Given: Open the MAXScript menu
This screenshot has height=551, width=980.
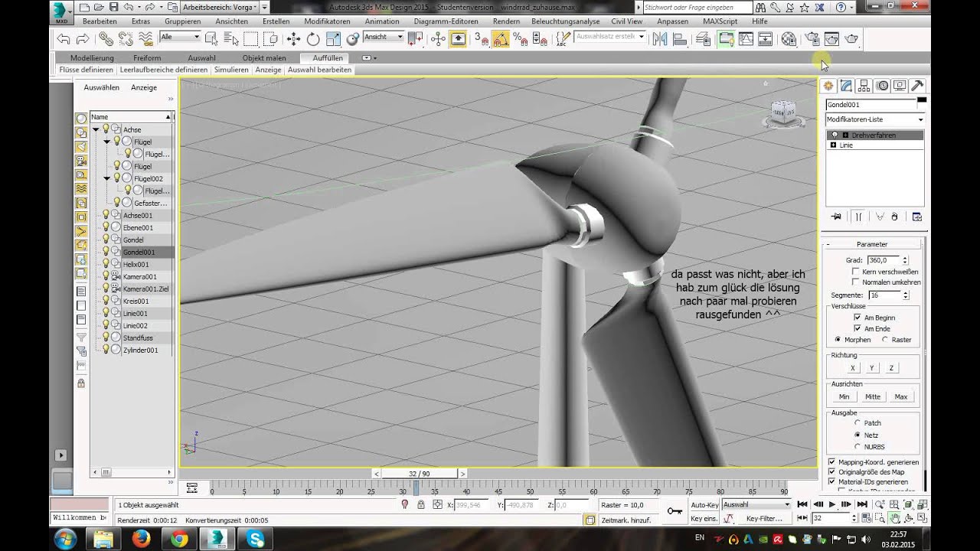Looking at the screenshot, I should pos(720,21).
